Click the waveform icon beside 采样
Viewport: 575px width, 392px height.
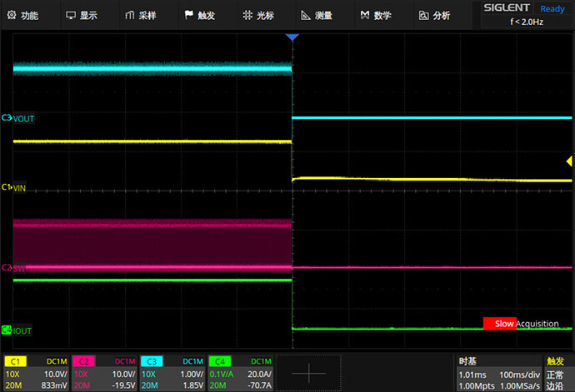(130, 15)
